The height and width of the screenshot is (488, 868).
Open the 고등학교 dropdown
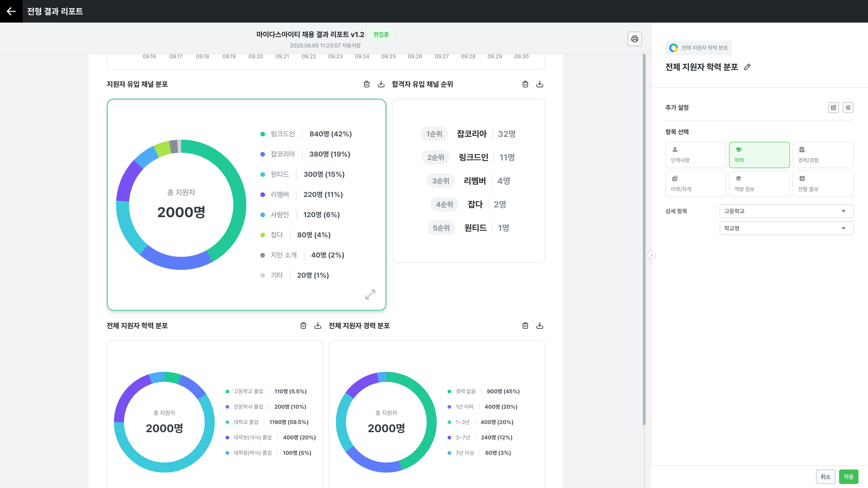pos(786,211)
